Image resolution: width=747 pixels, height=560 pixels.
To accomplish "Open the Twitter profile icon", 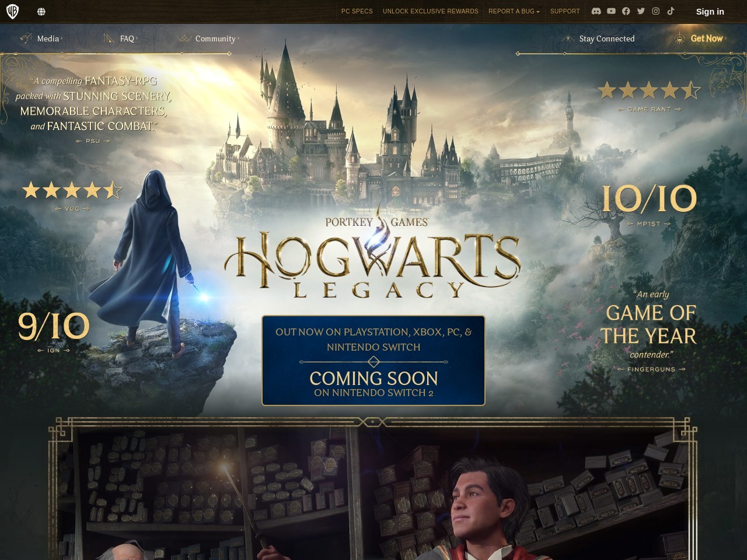I will (x=641, y=11).
